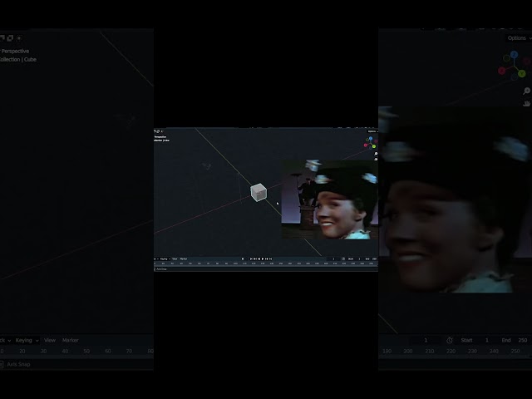
Task: Open View menu in dimmed backdrop
Action: (x=50, y=340)
